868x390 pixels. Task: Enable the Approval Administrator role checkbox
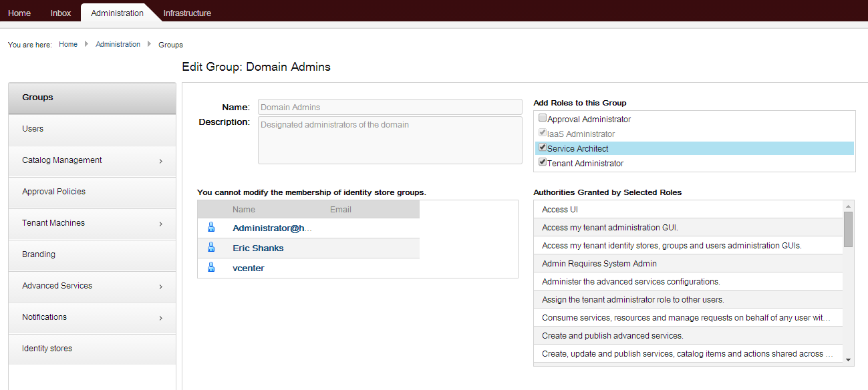(x=543, y=119)
